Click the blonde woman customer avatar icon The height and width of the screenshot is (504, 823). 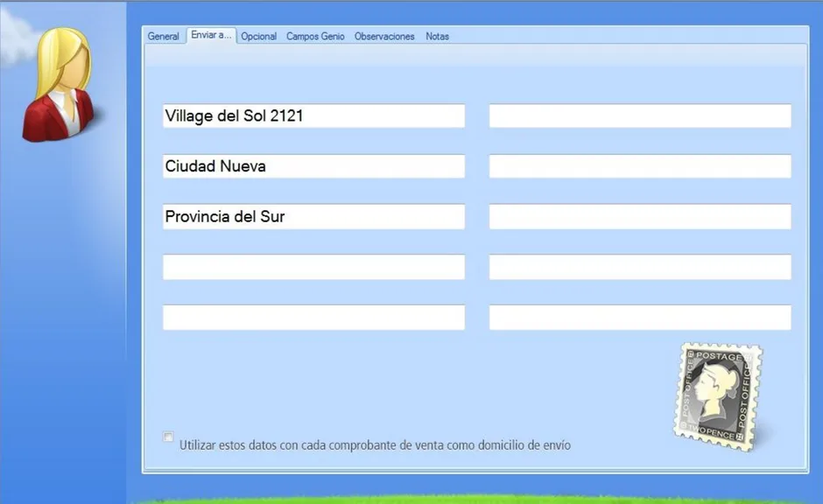pos(59,84)
